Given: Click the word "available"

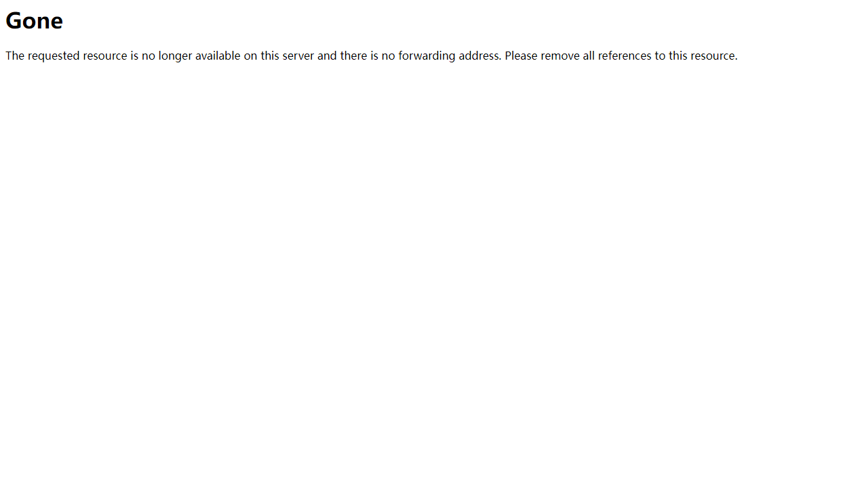Looking at the screenshot, I should 218,56.
